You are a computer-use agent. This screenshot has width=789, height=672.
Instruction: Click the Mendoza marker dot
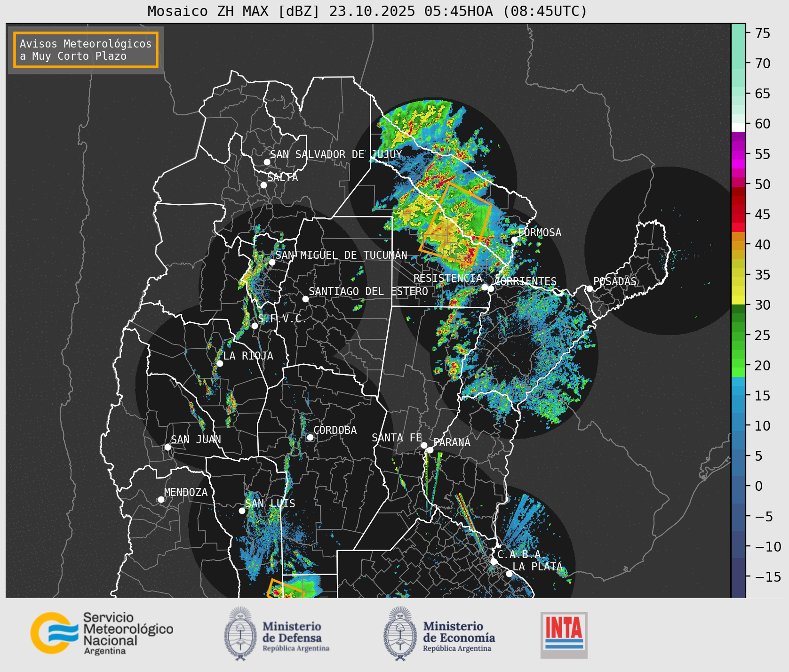click(x=161, y=499)
